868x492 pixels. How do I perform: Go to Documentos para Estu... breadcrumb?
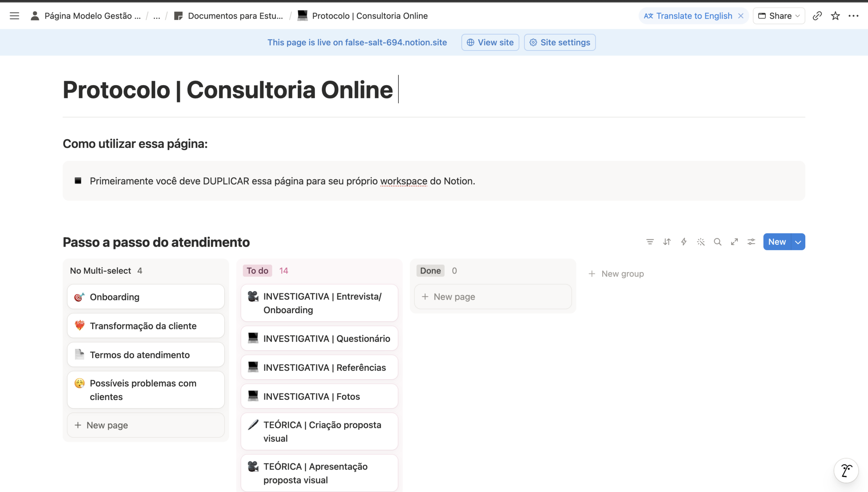tap(228, 16)
